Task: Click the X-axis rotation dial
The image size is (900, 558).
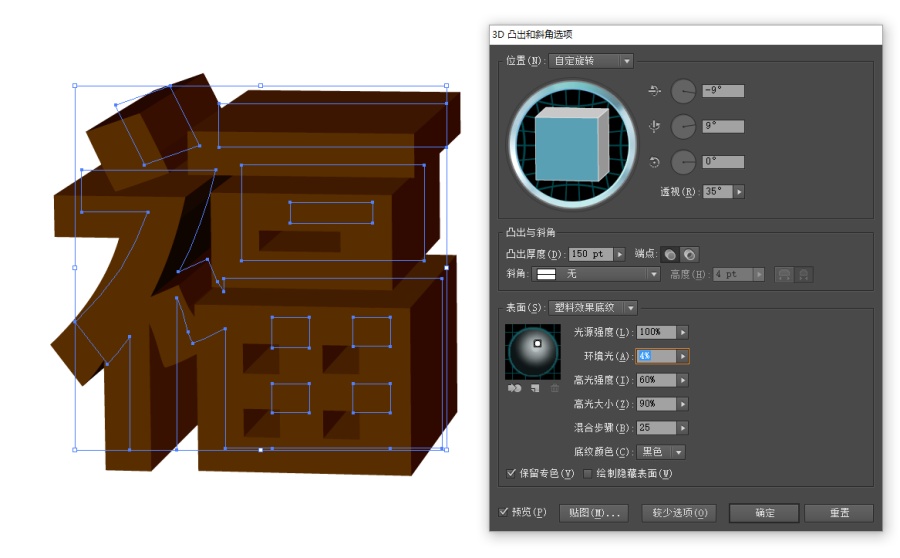Action: [683, 91]
